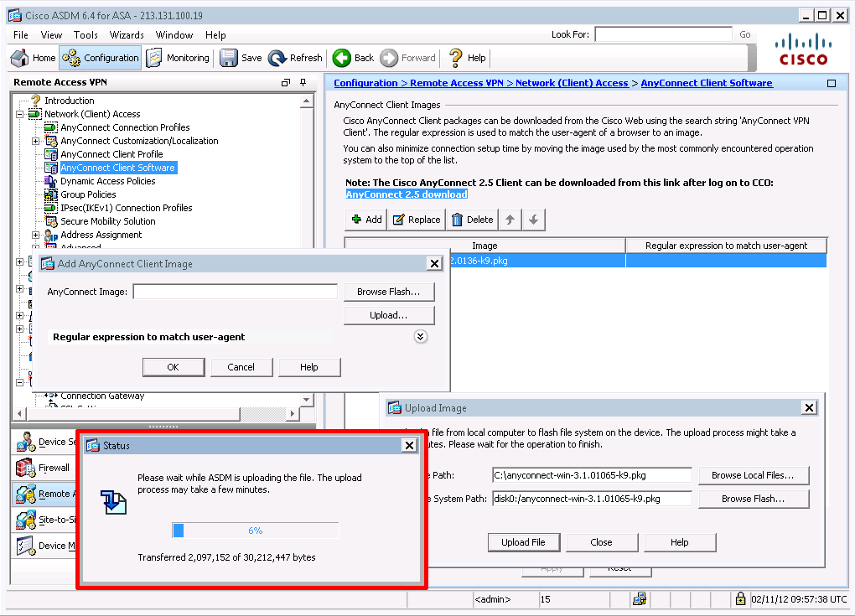The image size is (855, 616).
Task: Select Group Policies tree item
Action: coord(88,194)
